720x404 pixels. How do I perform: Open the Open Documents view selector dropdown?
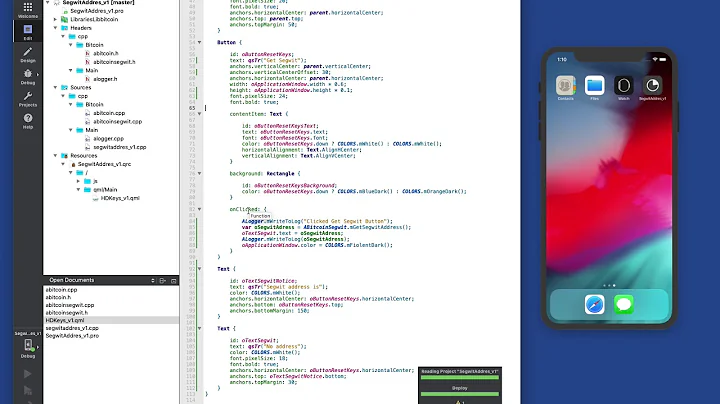coord(153,281)
